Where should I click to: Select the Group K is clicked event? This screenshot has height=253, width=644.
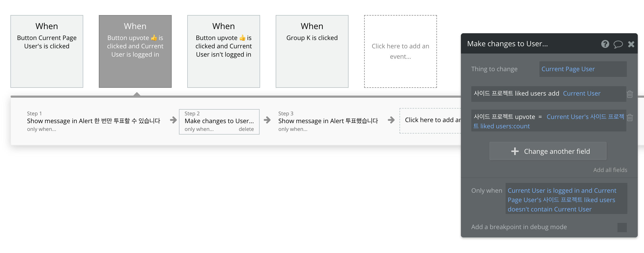(x=312, y=51)
